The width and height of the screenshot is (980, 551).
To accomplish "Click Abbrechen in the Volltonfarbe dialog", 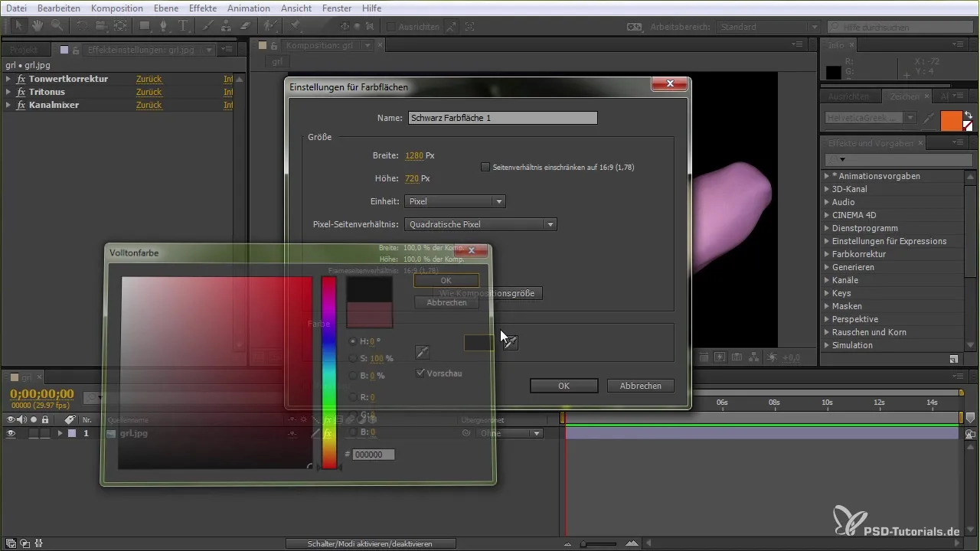I will [x=446, y=302].
